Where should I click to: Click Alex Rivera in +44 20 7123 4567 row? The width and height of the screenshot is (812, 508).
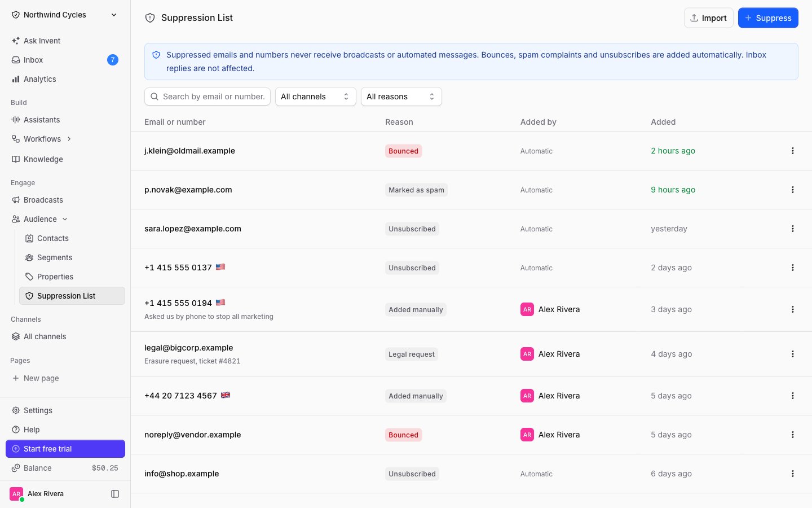click(x=559, y=396)
